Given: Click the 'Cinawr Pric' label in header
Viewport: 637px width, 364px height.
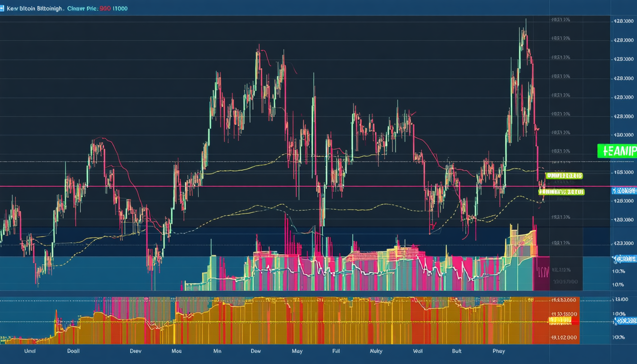Looking at the screenshot, I should (82, 9).
